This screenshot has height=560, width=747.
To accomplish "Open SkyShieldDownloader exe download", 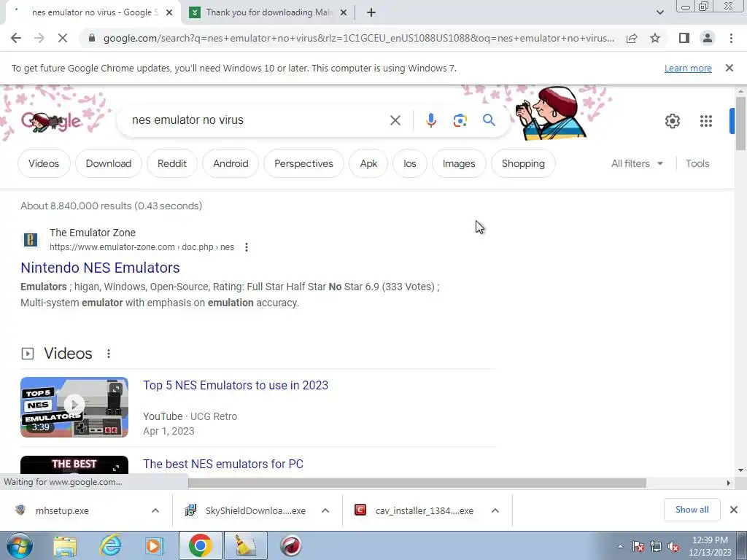I will [x=255, y=510].
